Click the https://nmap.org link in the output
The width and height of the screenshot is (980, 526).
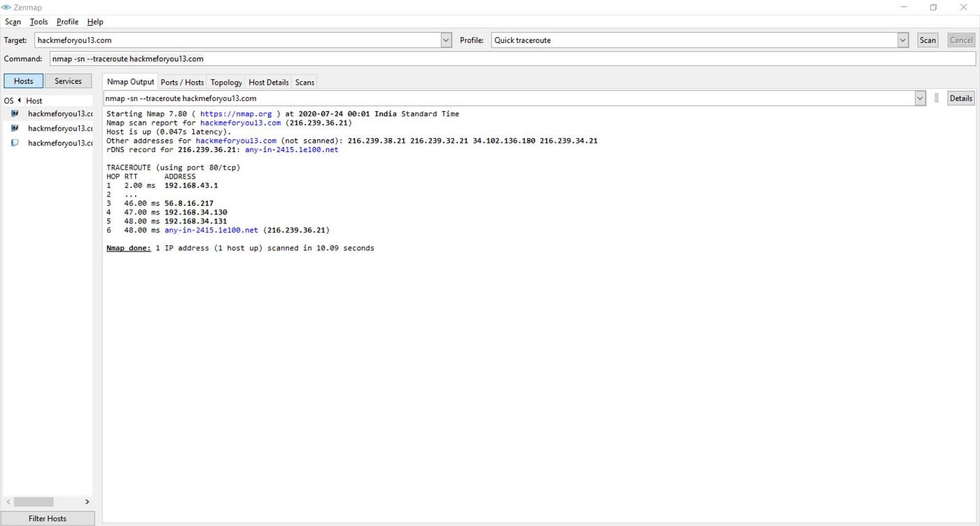click(236, 113)
